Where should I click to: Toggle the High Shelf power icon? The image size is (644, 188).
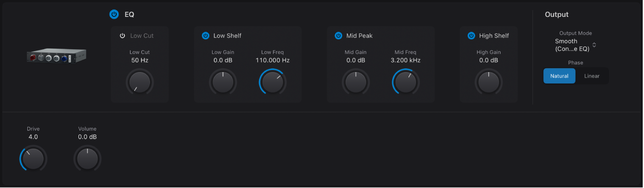pyautogui.click(x=471, y=36)
